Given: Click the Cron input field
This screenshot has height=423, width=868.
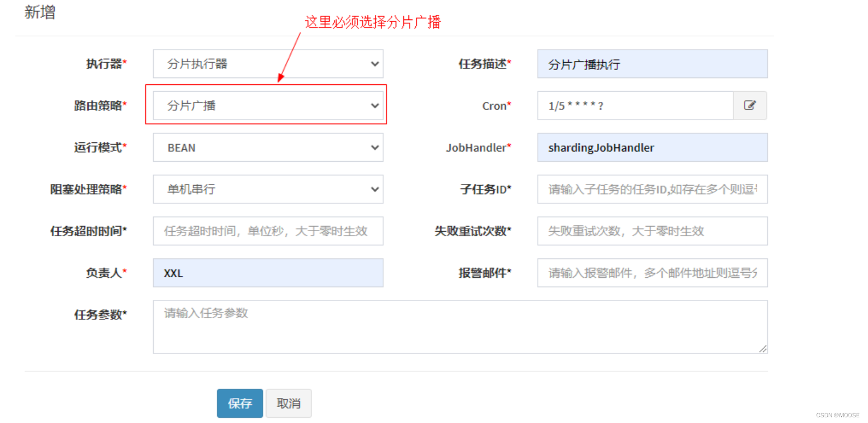Looking at the screenshot, I should coord(635,106).
